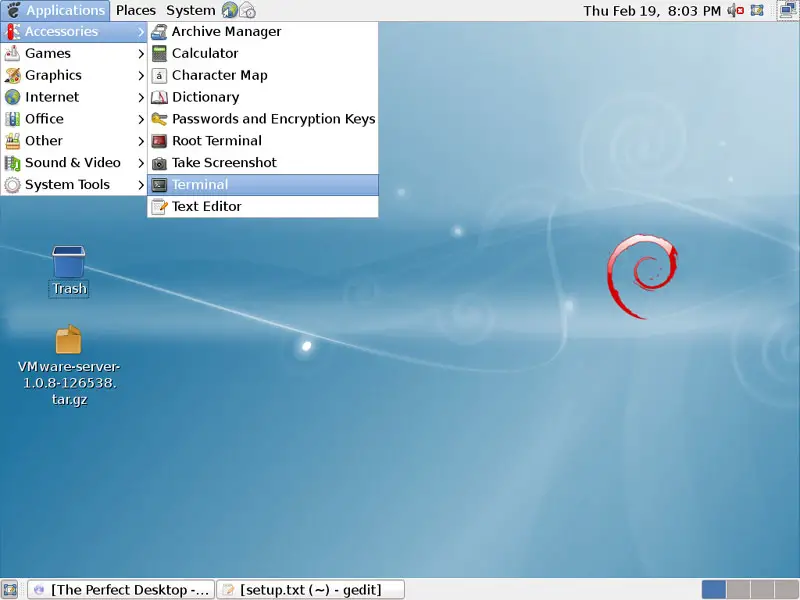
Task: Click the Internet globe category icon
Action: (12, 97)
